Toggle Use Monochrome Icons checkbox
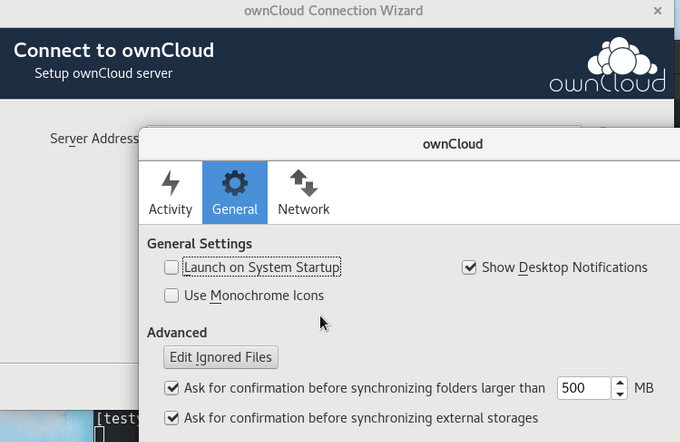 [172, 296]
